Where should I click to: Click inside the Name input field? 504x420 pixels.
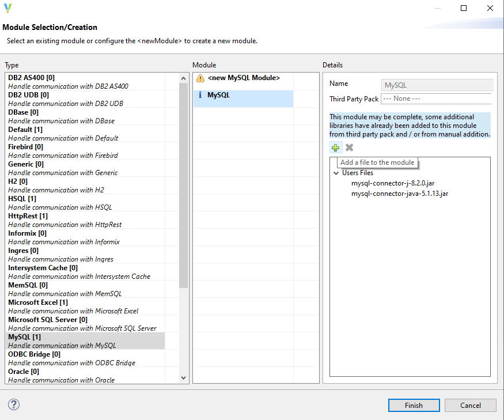pyautogui.click(x=437, y=84)
